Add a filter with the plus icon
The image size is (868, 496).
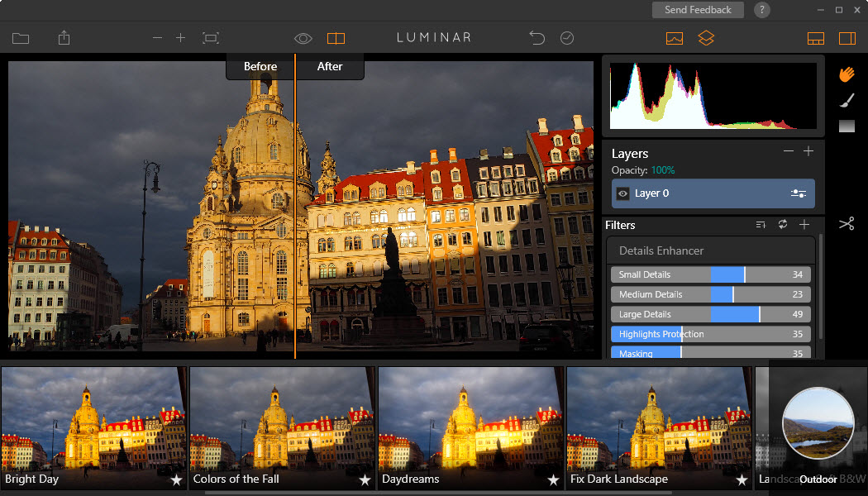click(804, 224)
